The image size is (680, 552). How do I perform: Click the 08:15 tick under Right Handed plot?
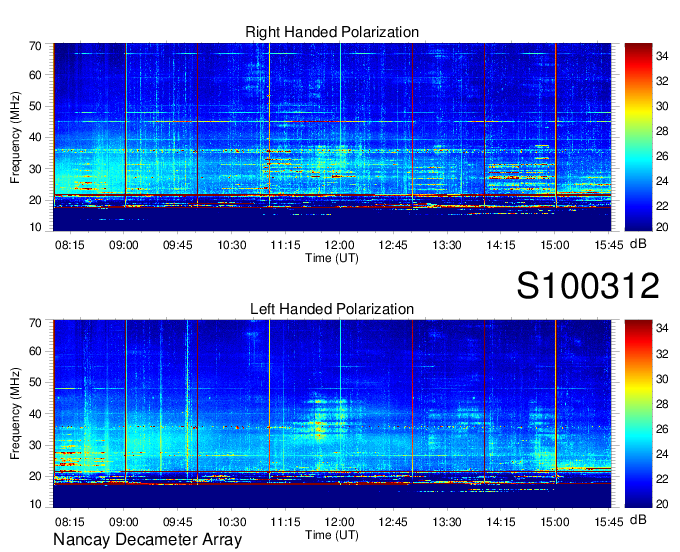[x=69, y=245]
